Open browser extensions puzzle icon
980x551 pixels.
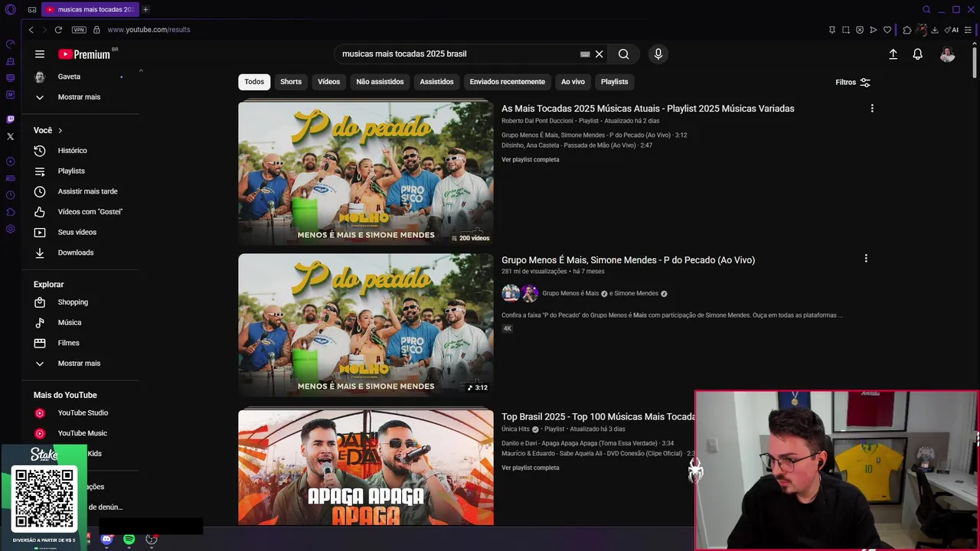pyautogui.click(x=907, y=30)
